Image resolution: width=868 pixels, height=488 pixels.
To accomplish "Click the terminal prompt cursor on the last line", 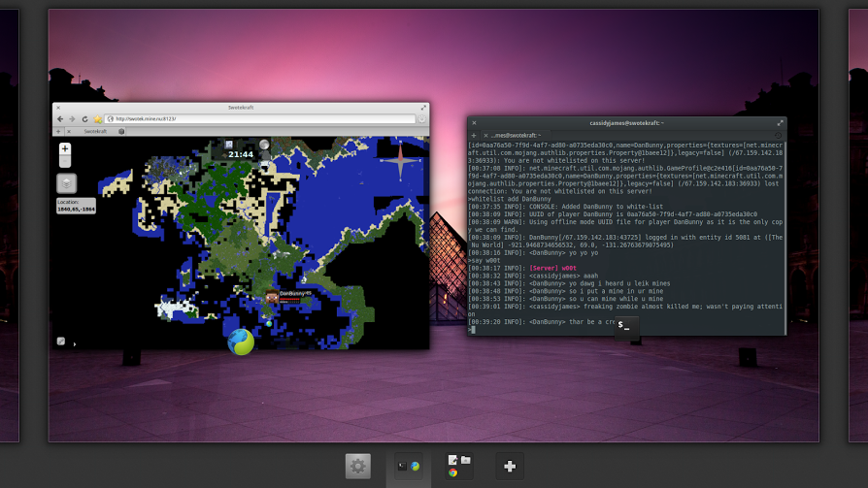I will (473, 330).
